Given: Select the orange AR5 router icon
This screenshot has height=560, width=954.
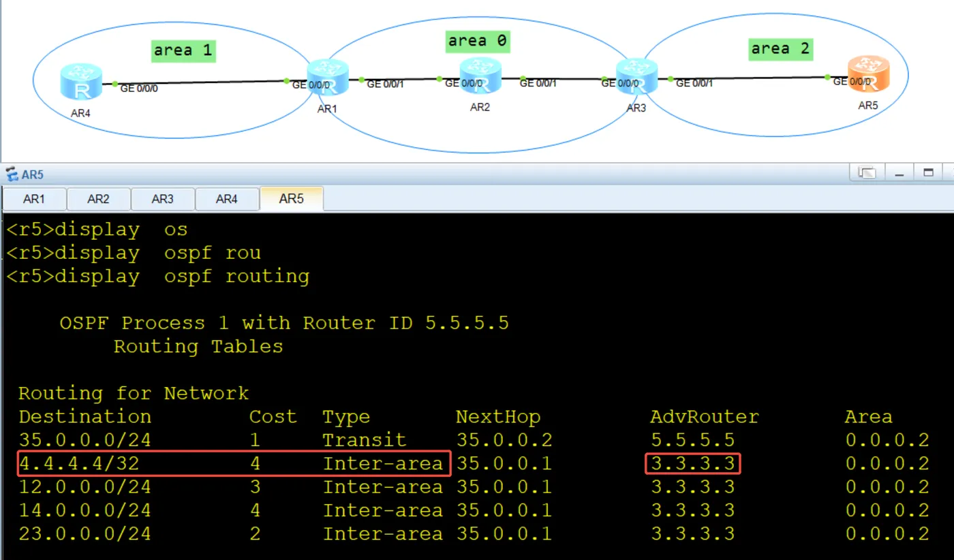Looking at the screenshot, I should pos(869,74).
